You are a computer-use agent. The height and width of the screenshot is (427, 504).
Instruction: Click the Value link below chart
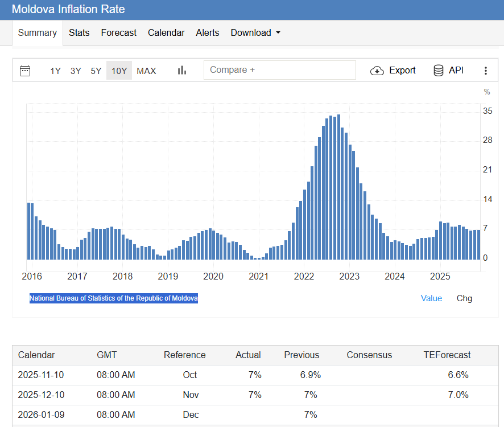(x=431, y=298)
